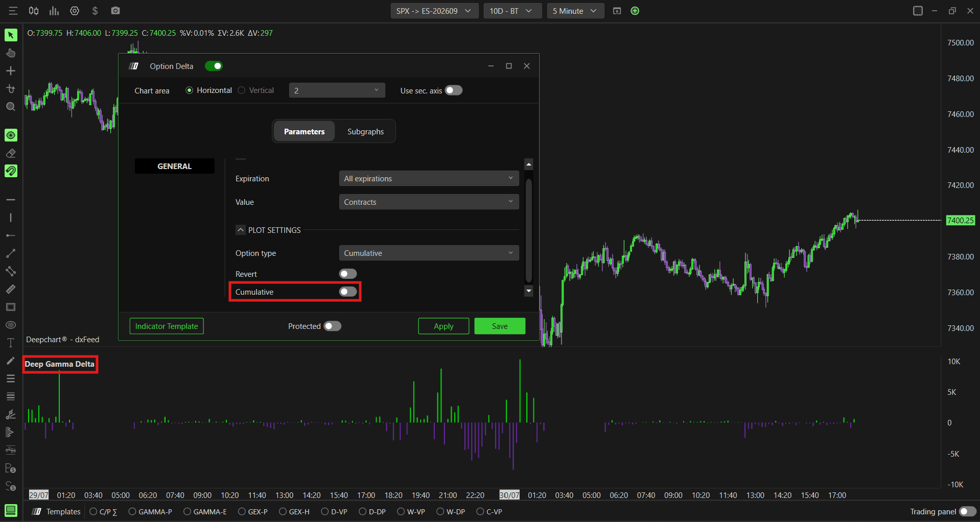
Task: Select the text annotation tool
Action: 11,343
